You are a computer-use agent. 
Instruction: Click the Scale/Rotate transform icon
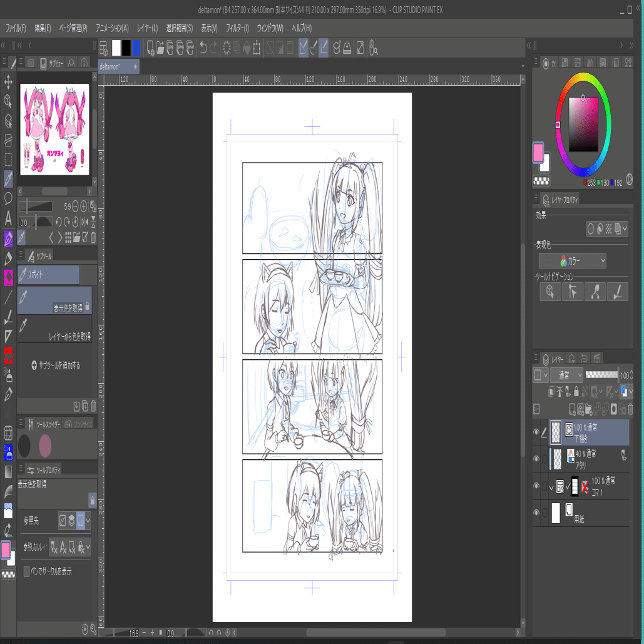click(257, 48)
